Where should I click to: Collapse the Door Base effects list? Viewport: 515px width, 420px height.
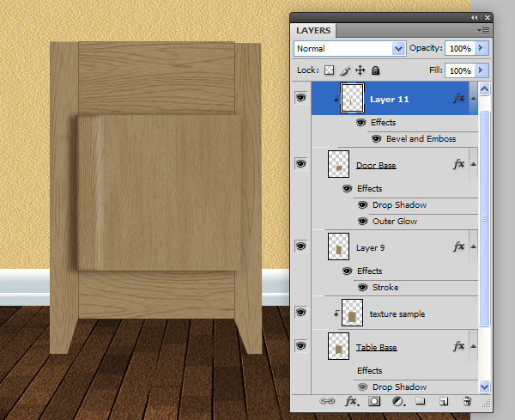click(x=474, y=164)
